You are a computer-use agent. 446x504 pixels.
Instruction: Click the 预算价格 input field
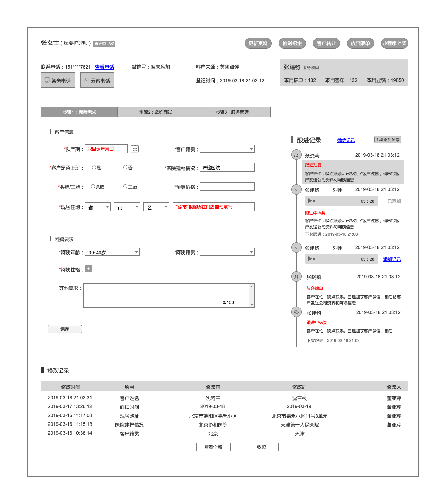pyautogui.click(x=227, y=186)
